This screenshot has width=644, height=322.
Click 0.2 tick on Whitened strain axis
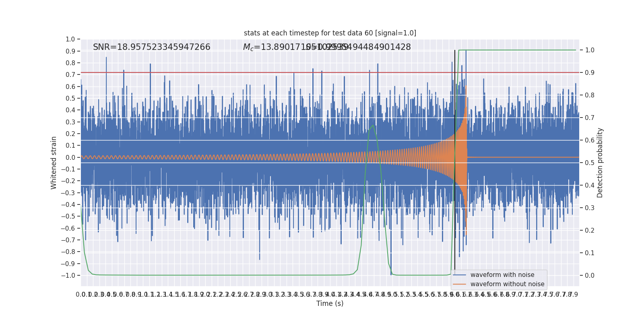[x=70, y=134]
